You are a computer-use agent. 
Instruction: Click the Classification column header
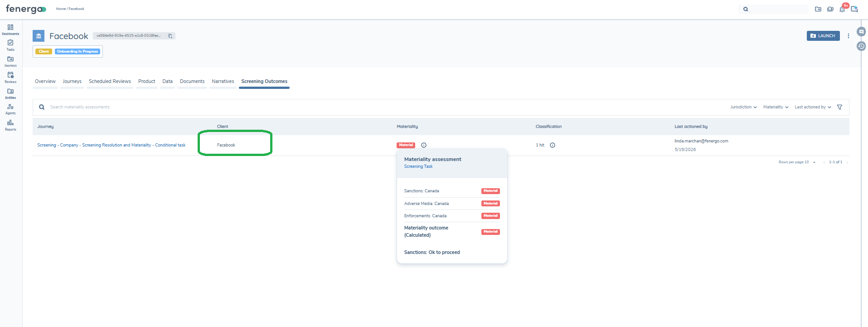click(x=548, y=127)
